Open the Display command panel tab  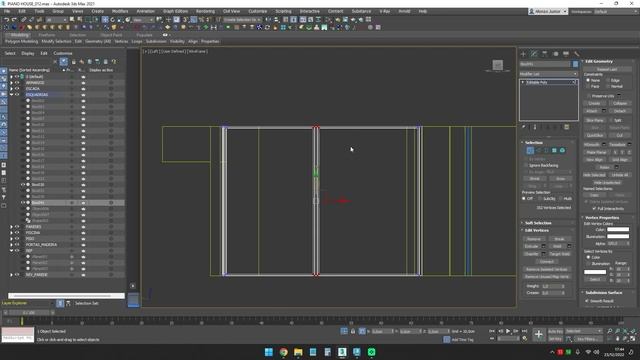[566, 54]
